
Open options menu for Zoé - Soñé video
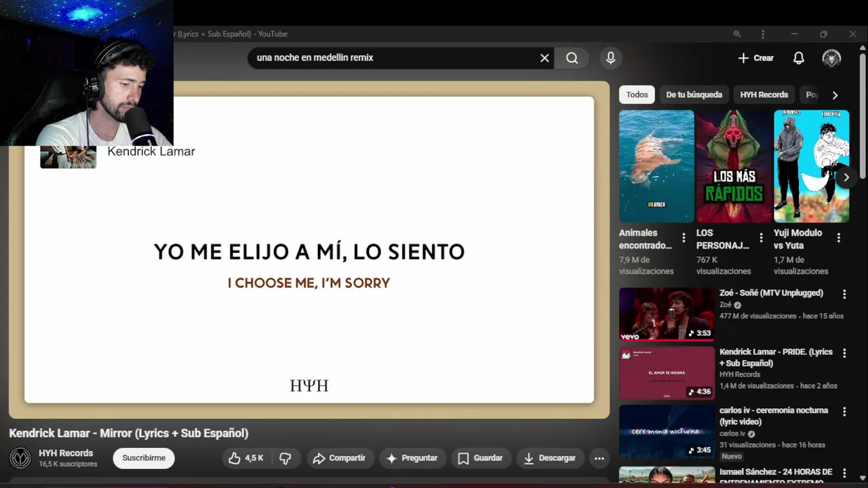click(x=844, y=295)
